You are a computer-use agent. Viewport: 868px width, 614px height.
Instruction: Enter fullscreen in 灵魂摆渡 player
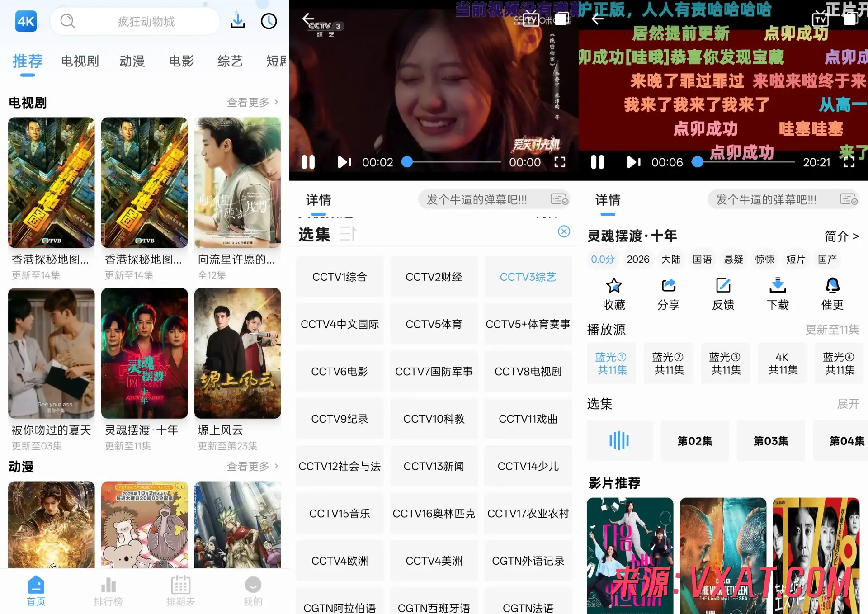pyautogui.click(x=849, y=162)
